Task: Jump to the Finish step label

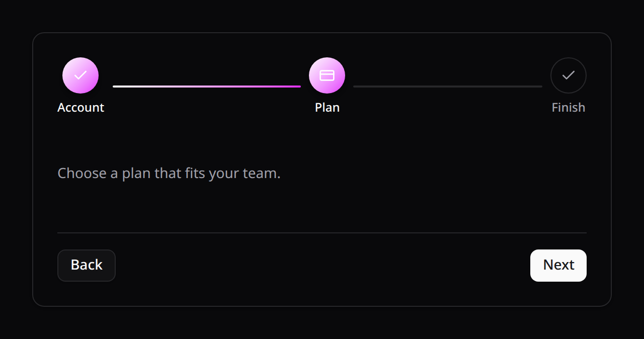Action: pos(569,108)
